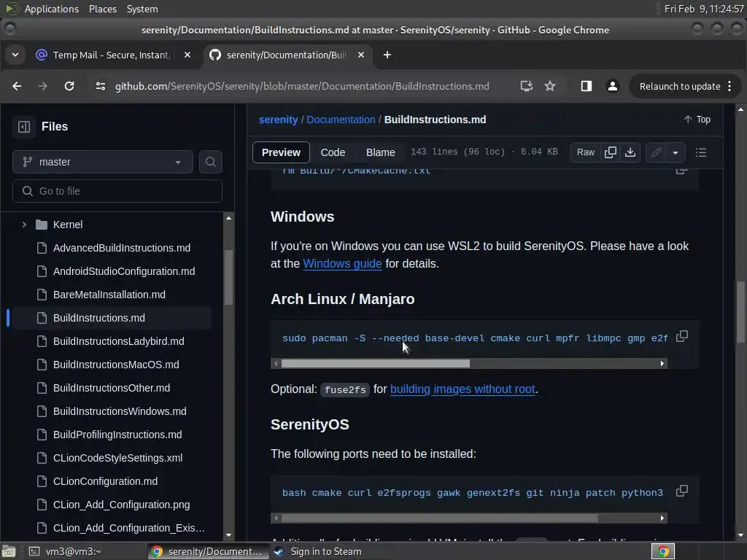Screen dimensions: 747x560
Task: Click pacman code block horizontal scrollbar
Action: coord(376,363)
